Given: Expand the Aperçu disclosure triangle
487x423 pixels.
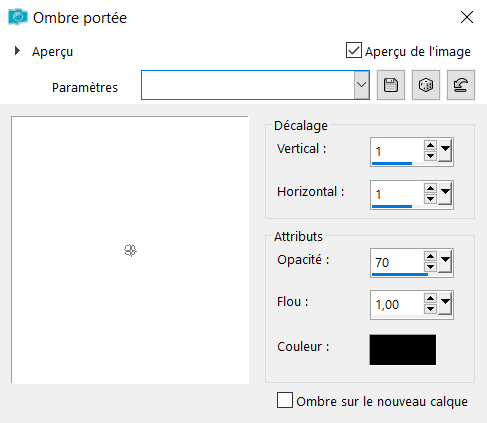Looking at the screenshot, I should [x=17, y=51].
